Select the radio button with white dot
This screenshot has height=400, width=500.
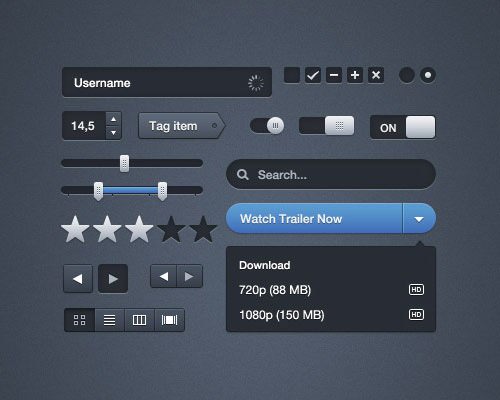[x=428, y=75]
